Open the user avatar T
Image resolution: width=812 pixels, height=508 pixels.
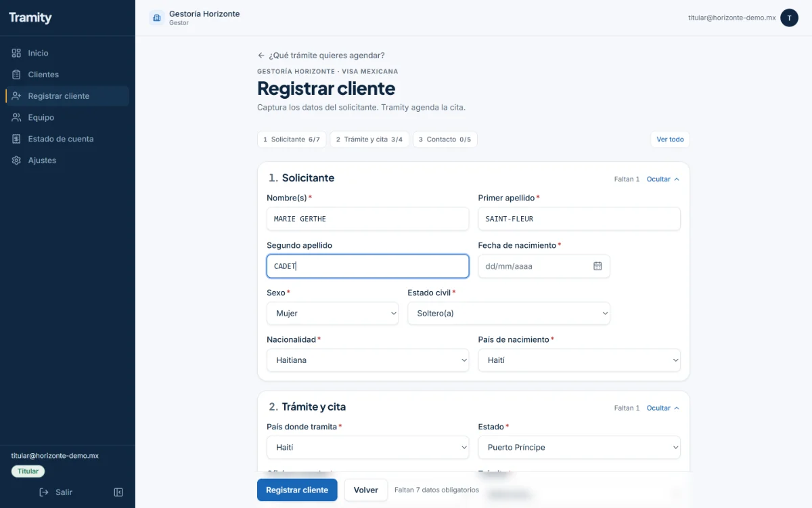(789, 18)
